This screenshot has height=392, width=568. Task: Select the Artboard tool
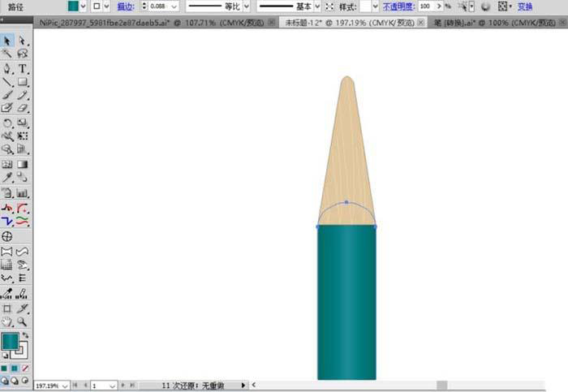coord(7,308)
